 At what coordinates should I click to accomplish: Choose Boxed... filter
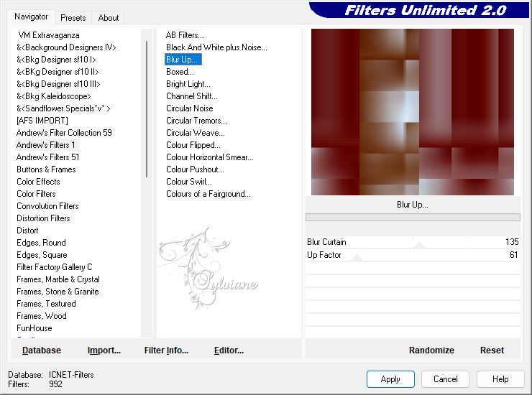point(180,72)
